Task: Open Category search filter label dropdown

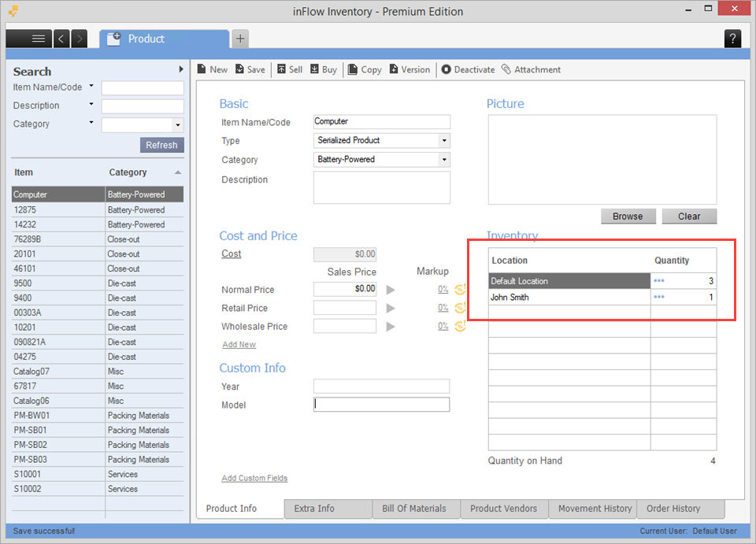Action: click(91, 123)
